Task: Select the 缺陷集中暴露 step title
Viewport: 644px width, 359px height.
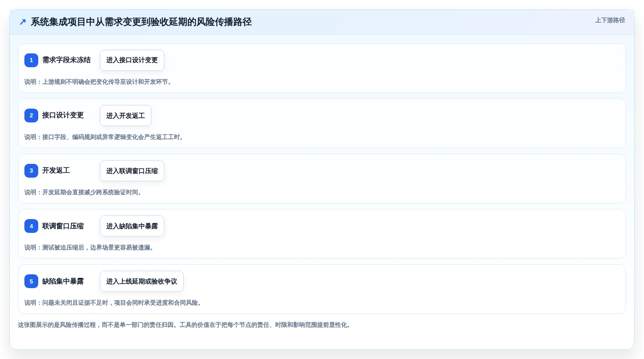Action: pos(63,281)
